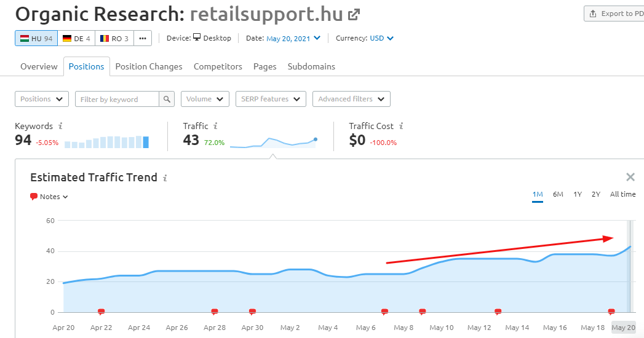This screenshot has height=338, width=644.
Task: Switch to the Position Changes tab
Action: pos(149,66)
